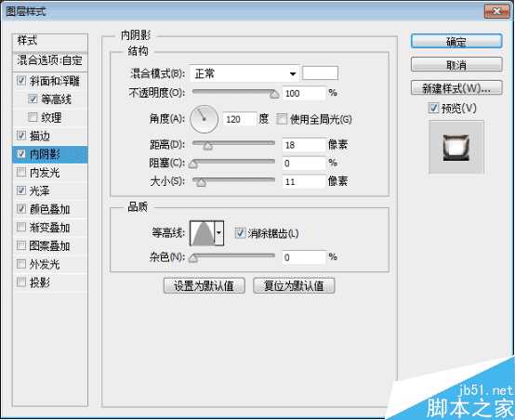Select the 颜色叠加 list label
Image resolution: width=515 pixels, height=420 pixels.
pos(49,209)
